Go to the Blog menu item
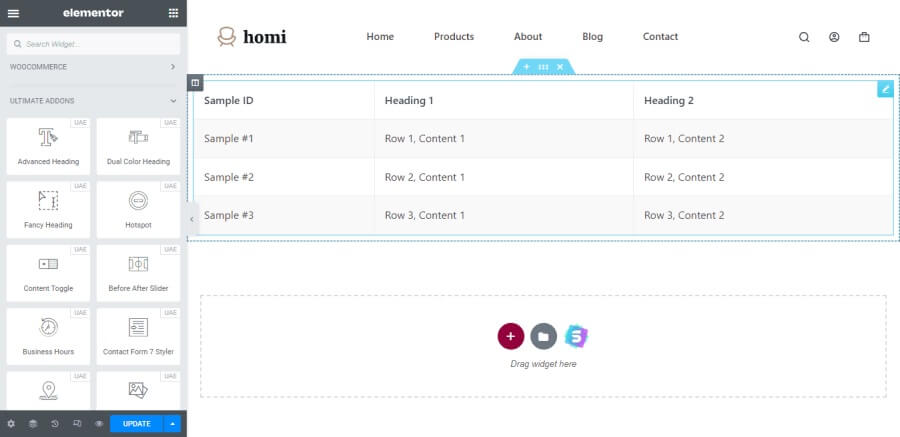 (x=592, y=37)
